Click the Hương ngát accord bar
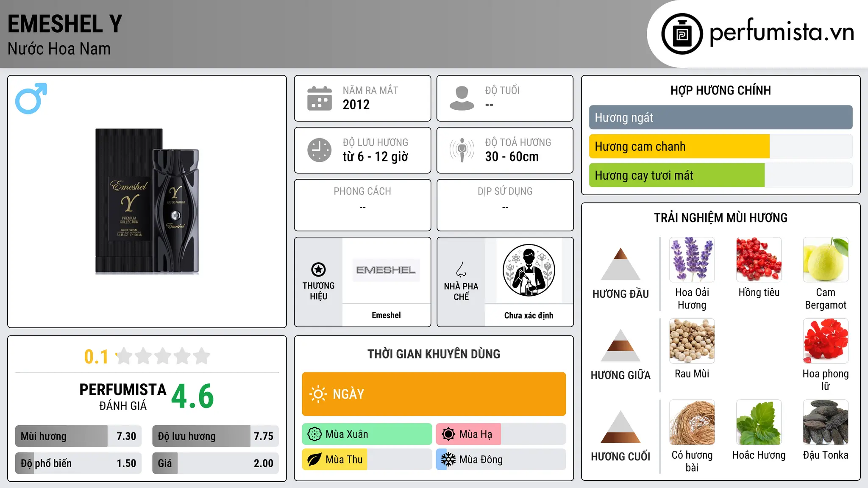This screenshot has width=868, height=488. 721,117
